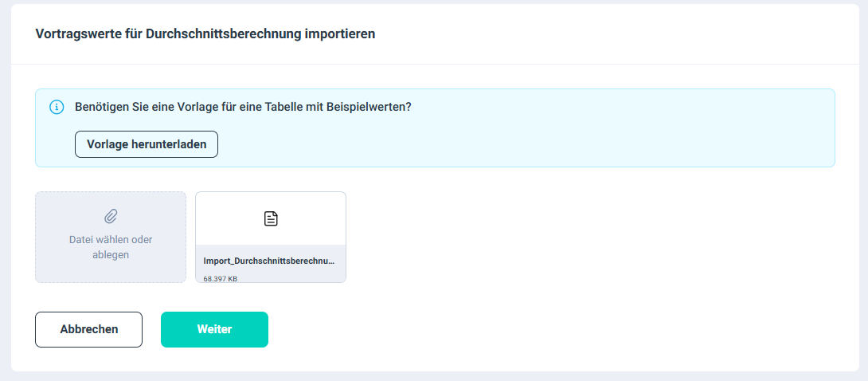Image resolution: width=868 pixels, height=381 pixels.
Task: Click the document icon on uploaded file
Action: 271,218
